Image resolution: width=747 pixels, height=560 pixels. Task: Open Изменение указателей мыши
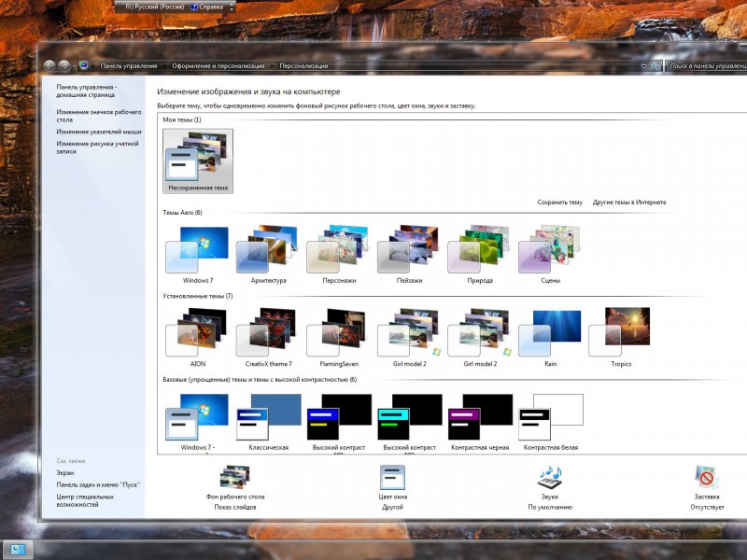[99, 132]
